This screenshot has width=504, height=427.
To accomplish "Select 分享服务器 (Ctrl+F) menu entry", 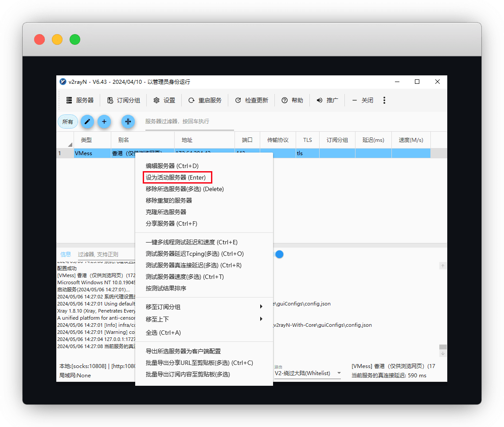I will pos(172,223).
